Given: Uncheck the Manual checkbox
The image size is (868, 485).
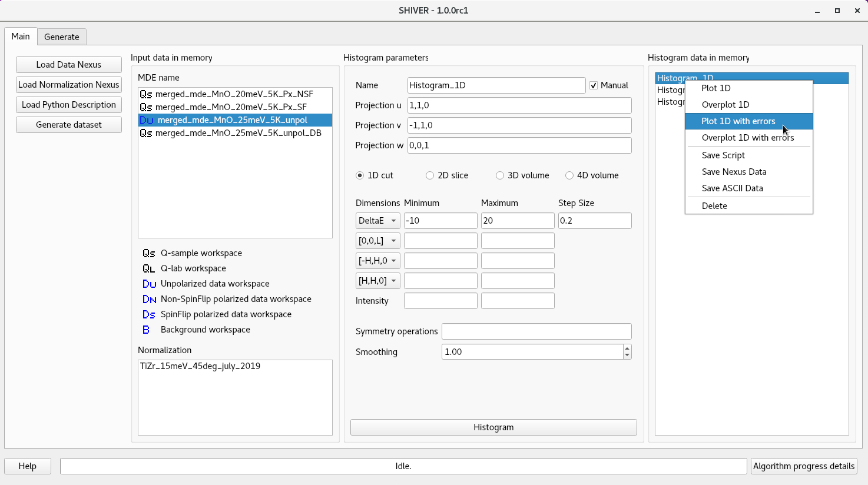Looking at the screenshot, I should pyautogui.click(x=594, y=85).
